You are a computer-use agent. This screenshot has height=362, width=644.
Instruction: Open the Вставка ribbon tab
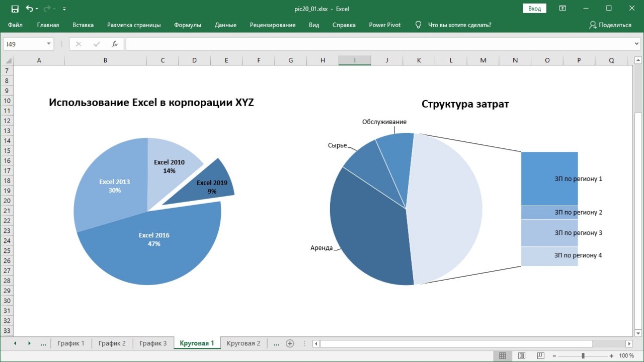click(83, 25)
